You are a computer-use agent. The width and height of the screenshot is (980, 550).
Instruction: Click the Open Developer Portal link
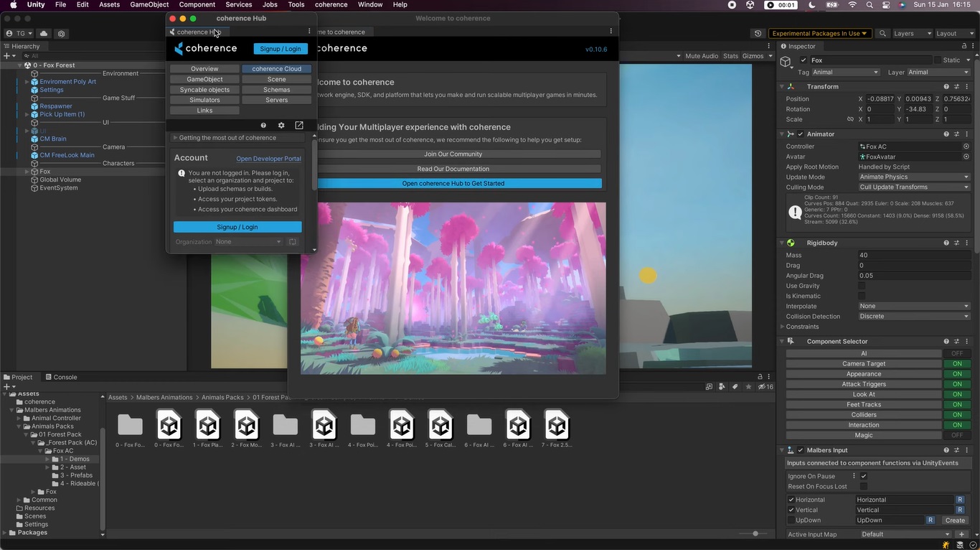click(x=268, y=159)
